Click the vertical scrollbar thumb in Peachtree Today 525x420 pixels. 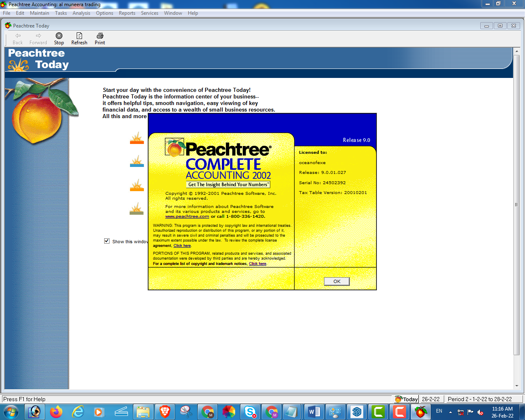pos(516,204)
